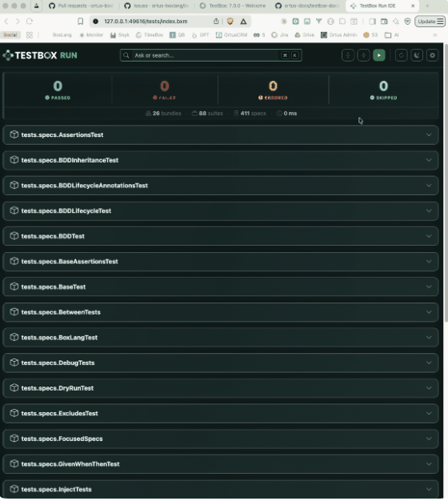Expand tests.specs.BDDInheritanceTest chevron

click(429, 160)
